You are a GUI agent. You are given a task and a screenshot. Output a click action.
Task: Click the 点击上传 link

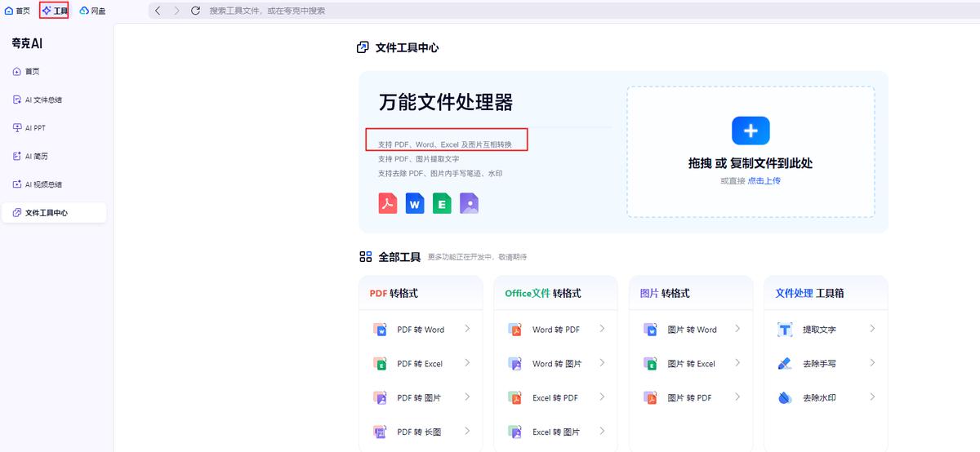coord(764,181)
